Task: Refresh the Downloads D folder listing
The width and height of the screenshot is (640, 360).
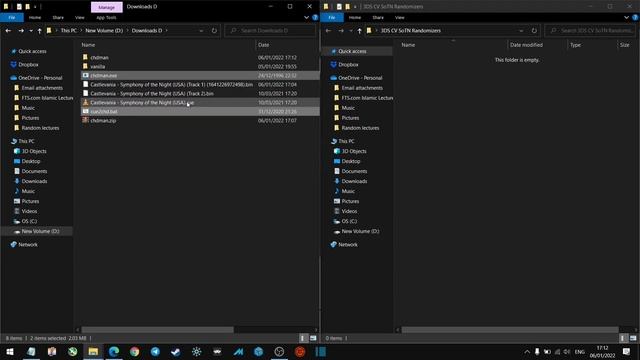Action: pyautogui.click(x=214, y=31)
